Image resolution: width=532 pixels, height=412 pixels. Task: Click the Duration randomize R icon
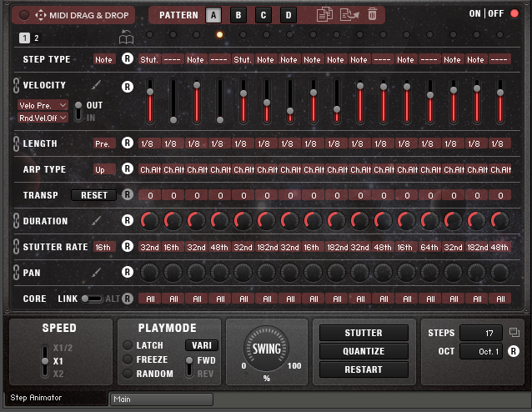coord(128,220)
